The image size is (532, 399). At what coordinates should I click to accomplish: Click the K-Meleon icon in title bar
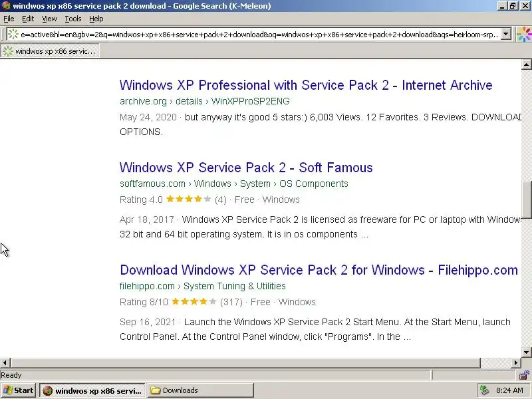[x=6, y=6]
